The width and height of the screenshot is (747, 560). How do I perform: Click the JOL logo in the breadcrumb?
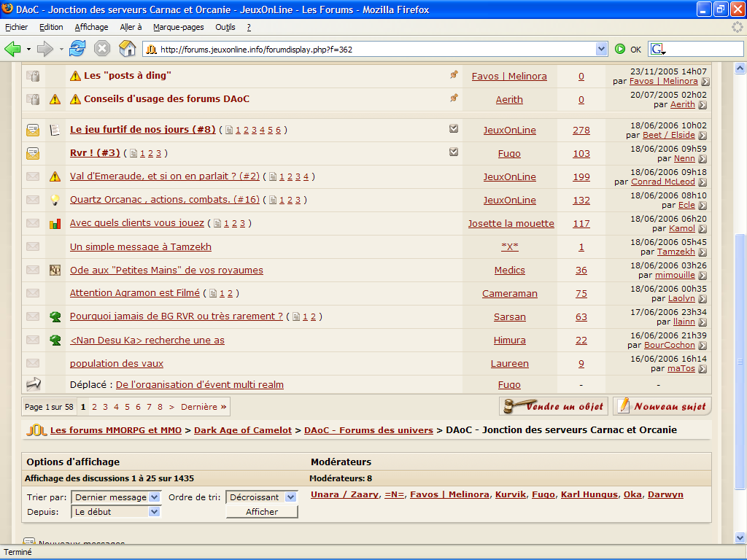click(36, 430)
